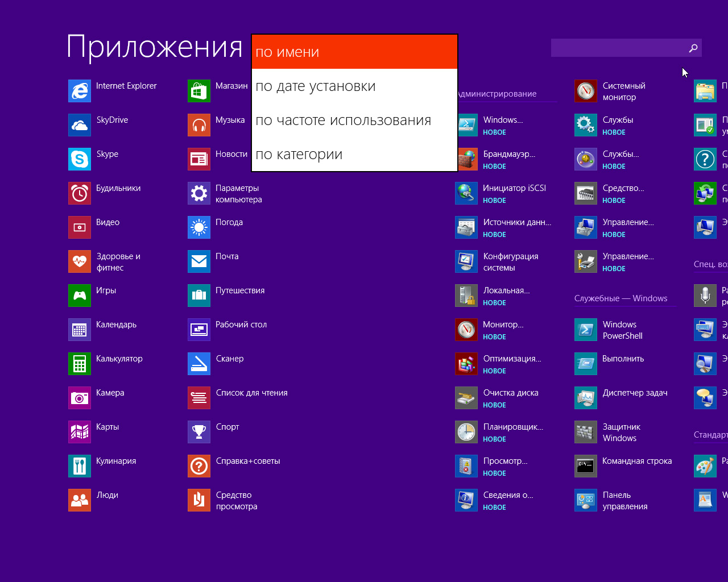Launch Музыка headphones icon
Viewport: 728px width, 582px height.
pyautogui.click(x=199, y=125)
